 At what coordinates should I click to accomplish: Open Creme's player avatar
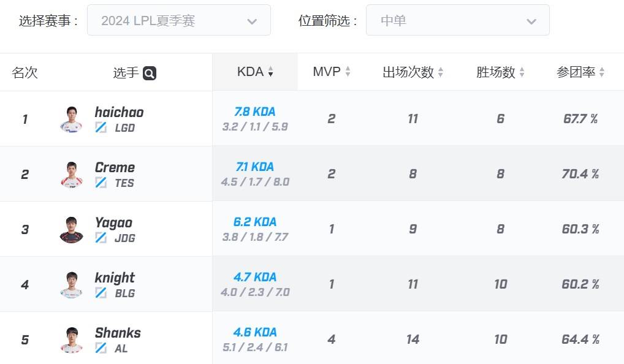point(71,174)
